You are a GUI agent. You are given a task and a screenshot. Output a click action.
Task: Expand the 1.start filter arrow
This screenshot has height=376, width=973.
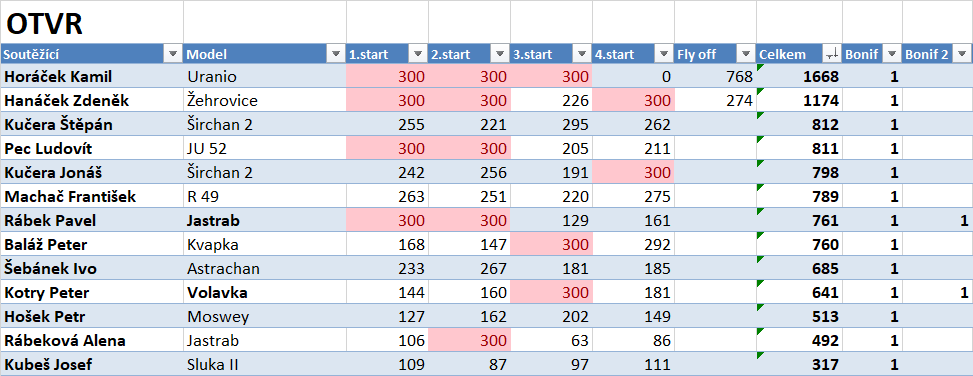pyautogui.click(x=418, y=55)
